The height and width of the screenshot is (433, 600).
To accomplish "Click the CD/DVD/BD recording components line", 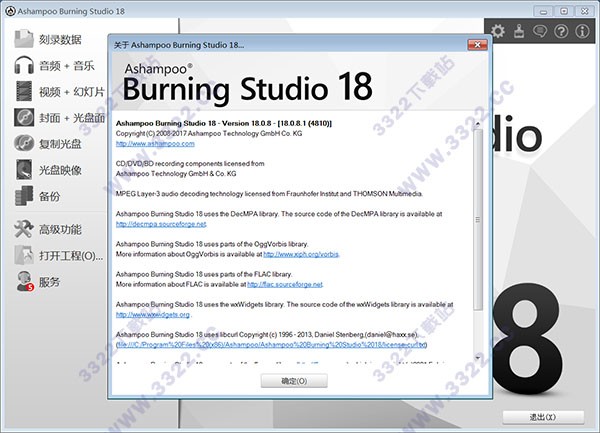I will (190, 163).
